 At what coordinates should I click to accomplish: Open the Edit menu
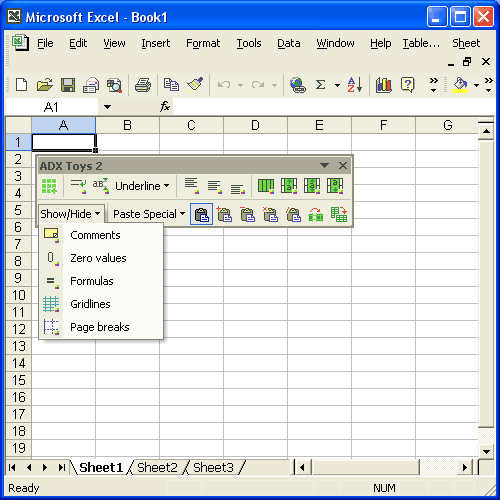pyautogui.click(x=78, y=43)
